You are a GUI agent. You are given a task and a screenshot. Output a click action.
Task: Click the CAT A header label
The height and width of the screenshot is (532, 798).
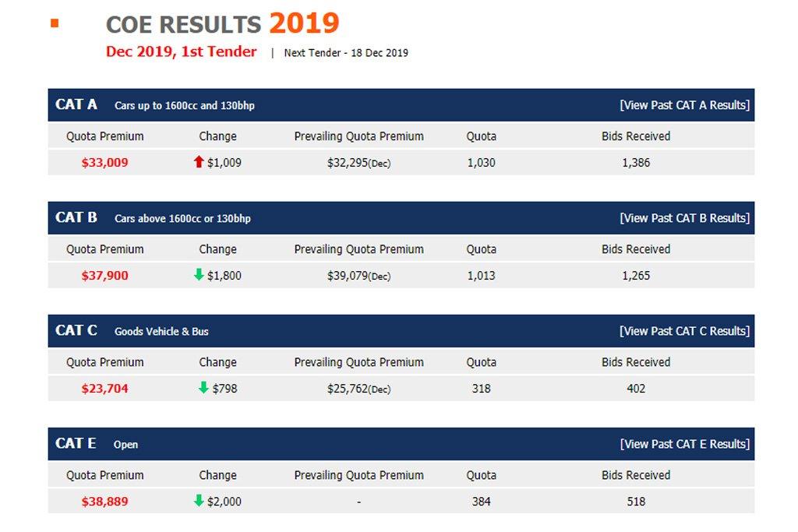[76, 104]
